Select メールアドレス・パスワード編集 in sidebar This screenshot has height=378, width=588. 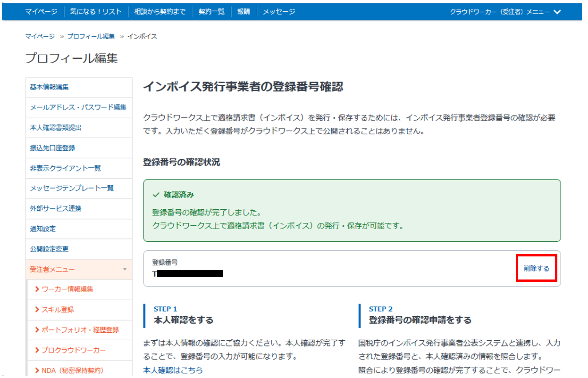(80, 107)
